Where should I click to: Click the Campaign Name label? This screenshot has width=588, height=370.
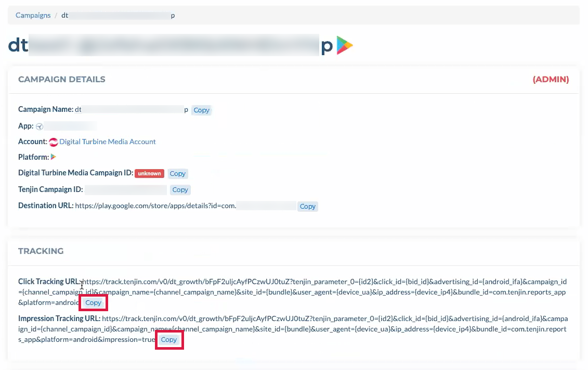(x=46, y=110)
